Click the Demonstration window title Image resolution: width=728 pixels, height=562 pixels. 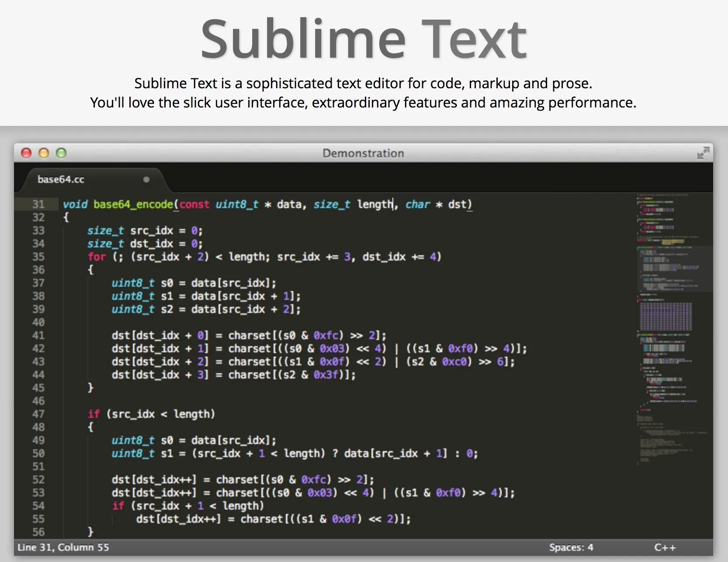click(x=363, y=153)
